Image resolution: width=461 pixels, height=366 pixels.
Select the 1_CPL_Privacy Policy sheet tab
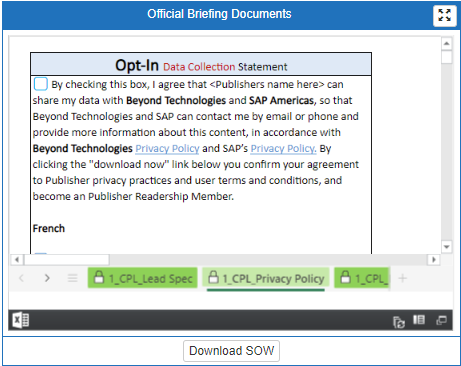(x=266, y=279)
